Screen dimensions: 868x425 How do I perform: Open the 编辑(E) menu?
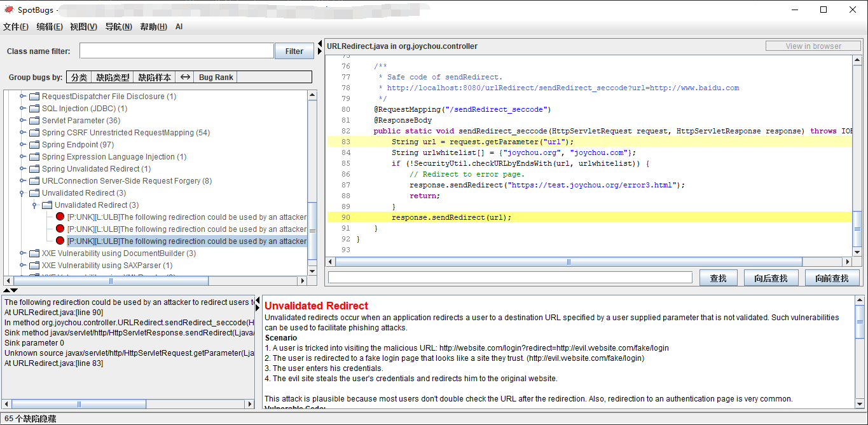50,27
